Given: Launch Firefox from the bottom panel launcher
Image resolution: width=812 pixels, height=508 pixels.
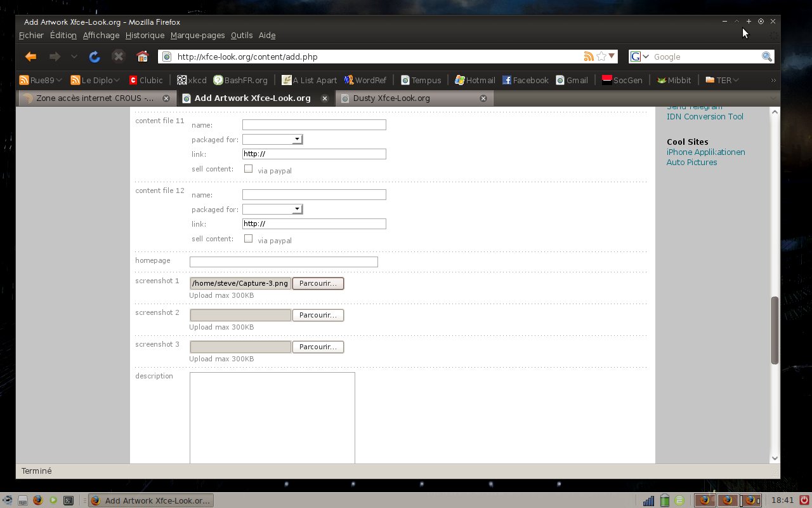Looking at the screenshot, I should tap(37, 500).
